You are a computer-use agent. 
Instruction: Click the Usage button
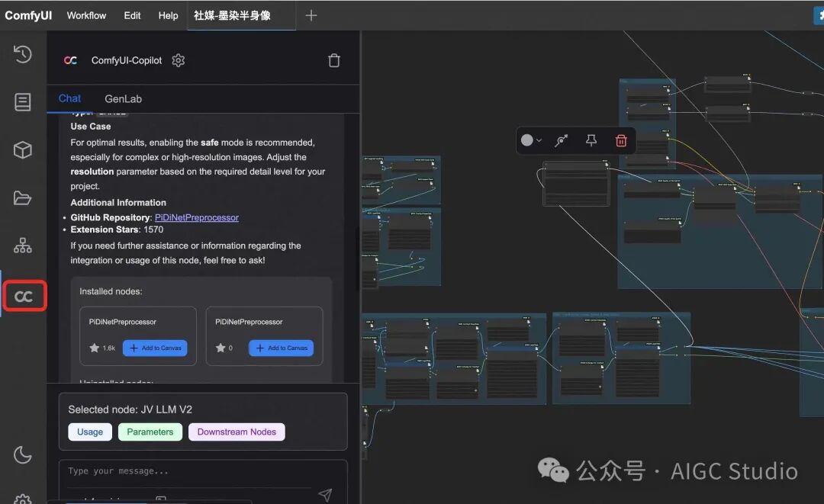click(x=90, y=432)
